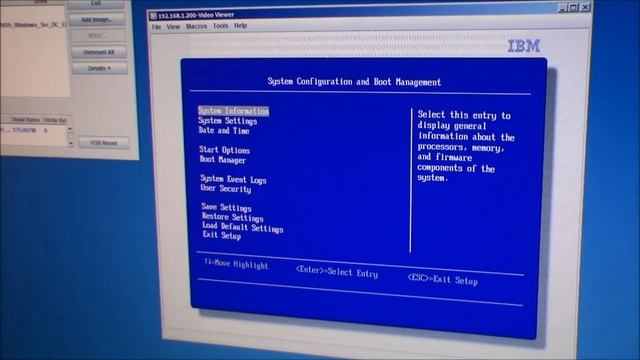Maximize the Video Viewer window

pos(574,7)
